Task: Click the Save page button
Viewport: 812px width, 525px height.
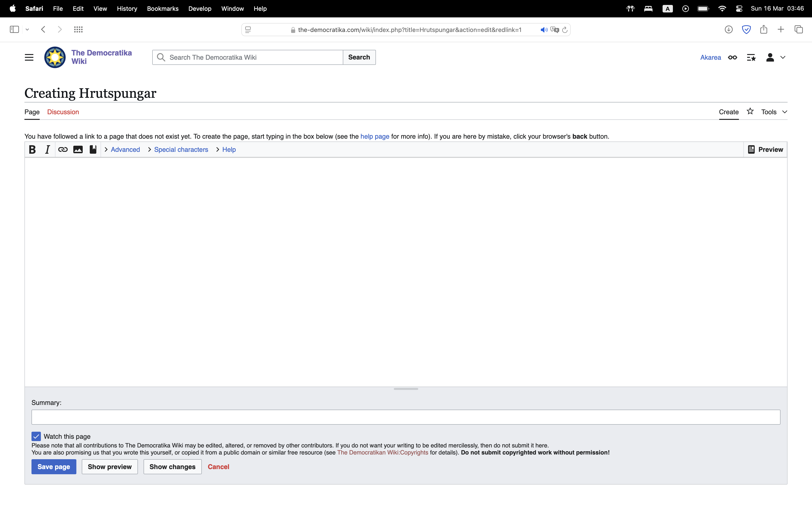Action: pyautogui.click(x=54, y=467)
